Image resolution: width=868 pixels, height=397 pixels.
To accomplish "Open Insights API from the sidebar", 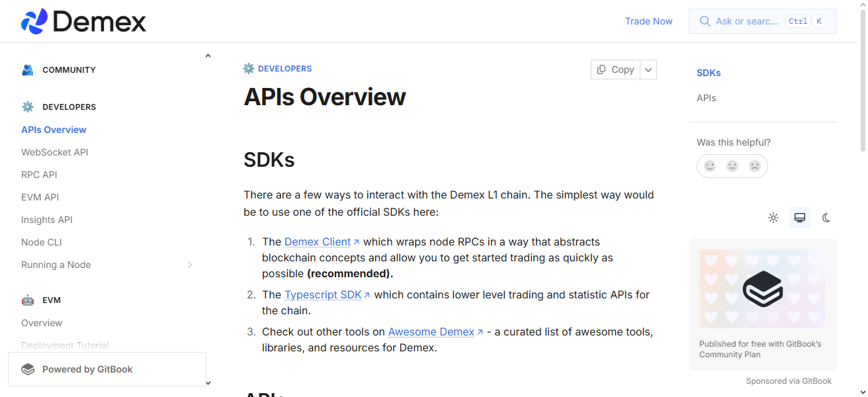I will point(47,219).
